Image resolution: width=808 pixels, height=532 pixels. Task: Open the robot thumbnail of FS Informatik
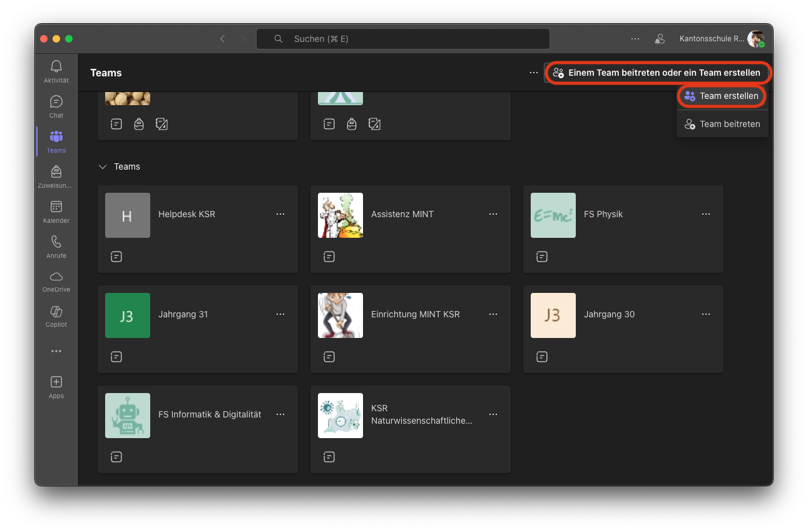click(x=128, y=416)
